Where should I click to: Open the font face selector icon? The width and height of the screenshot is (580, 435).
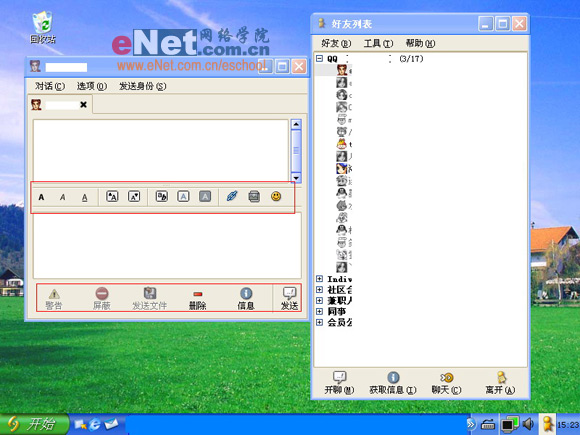(162, 196)
